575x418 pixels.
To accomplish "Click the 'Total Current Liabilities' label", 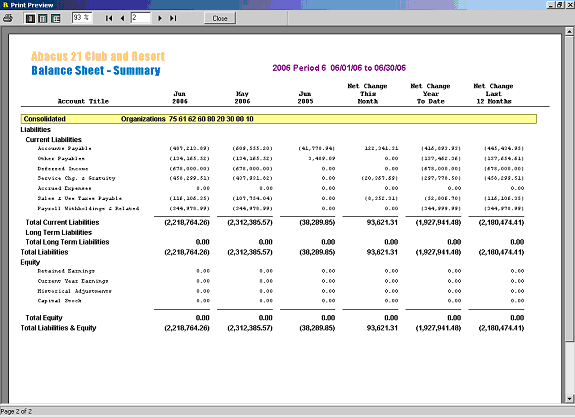I will [62, 222].
